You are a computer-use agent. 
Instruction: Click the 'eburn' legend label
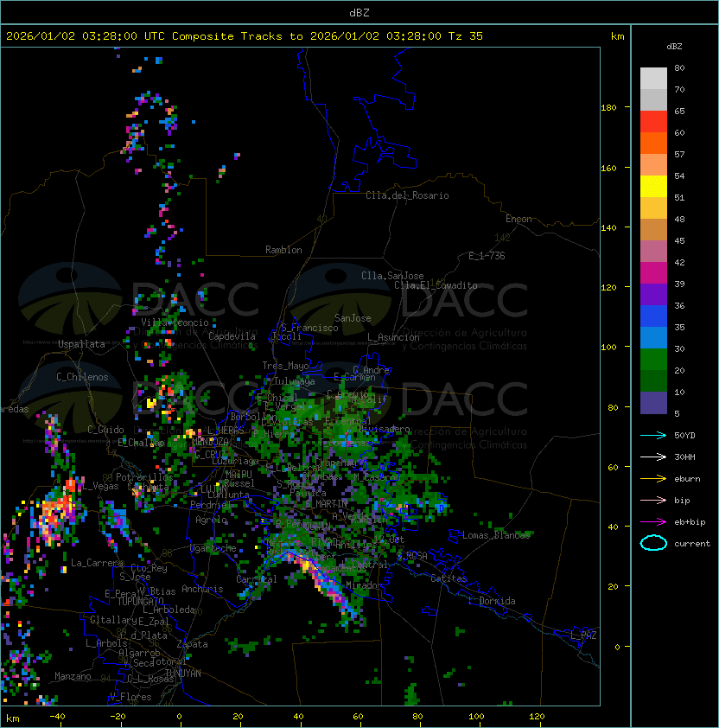point(687,479)
